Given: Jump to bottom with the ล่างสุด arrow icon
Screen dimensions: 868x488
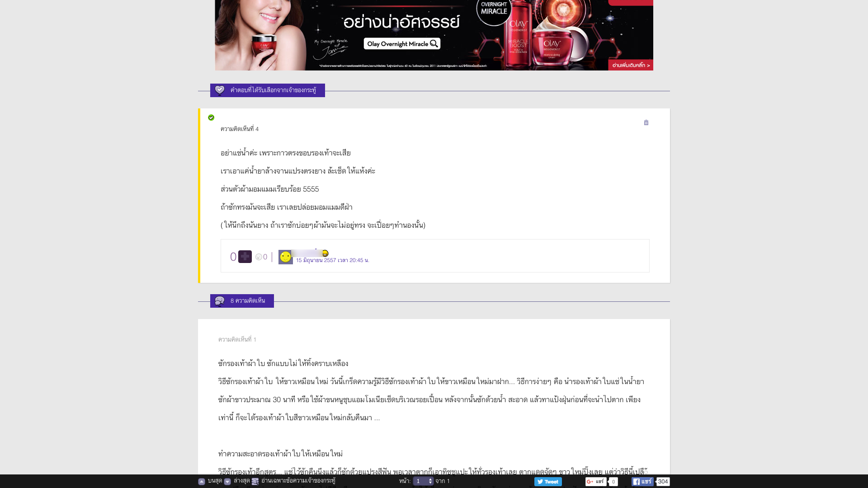Looking at the screenshot, I should coord(227,482).
